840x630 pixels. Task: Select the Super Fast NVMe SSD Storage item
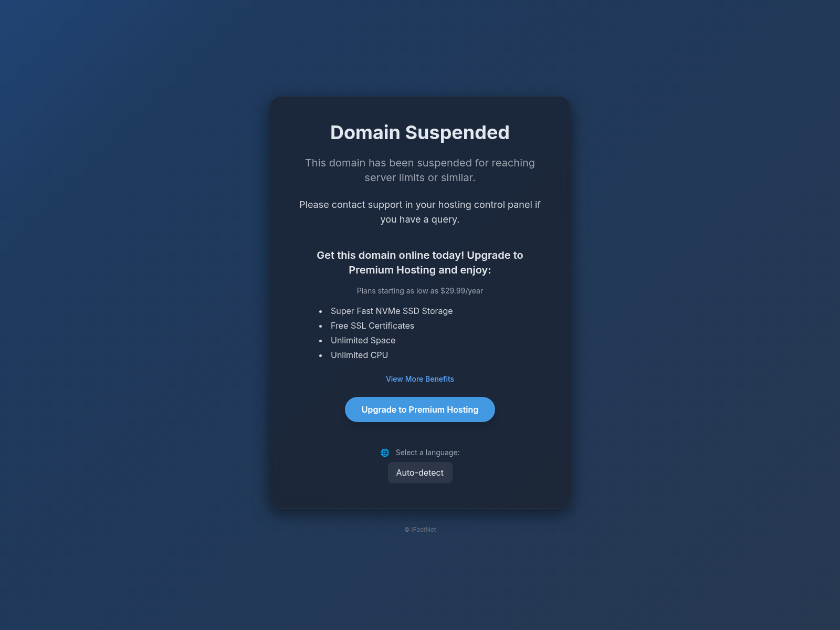392,311
